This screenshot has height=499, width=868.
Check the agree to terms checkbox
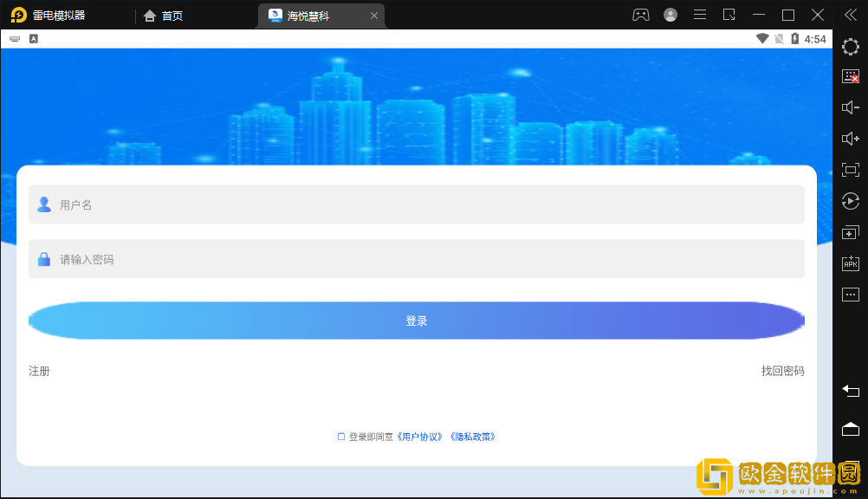341,437
